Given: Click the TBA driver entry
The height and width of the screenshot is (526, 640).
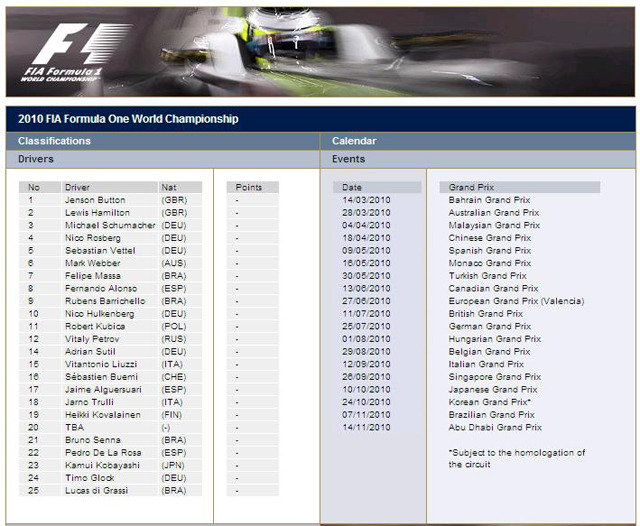Looking at the screenshot, I should coord(74,428).
